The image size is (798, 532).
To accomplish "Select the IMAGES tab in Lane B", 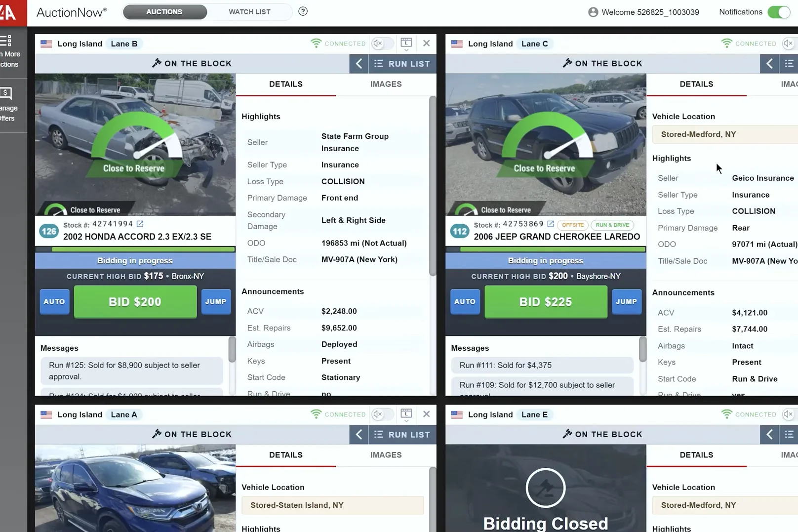I will tap(386, 84).
